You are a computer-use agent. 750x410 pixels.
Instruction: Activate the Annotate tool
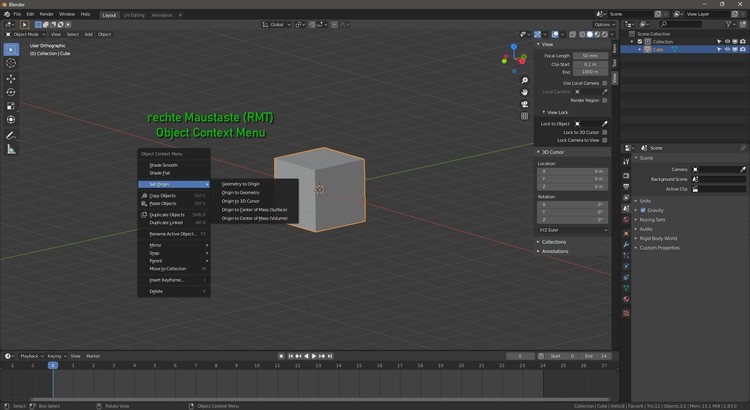tap(11, 136)
